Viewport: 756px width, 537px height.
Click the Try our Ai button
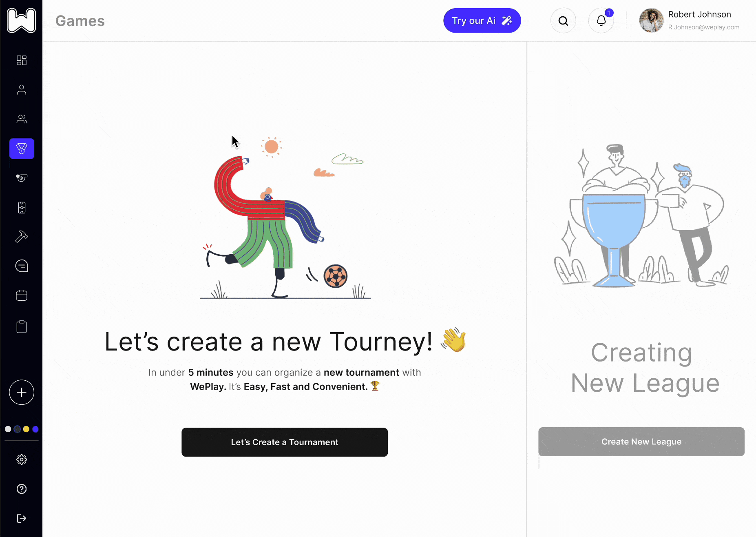(x=482, y=20)
